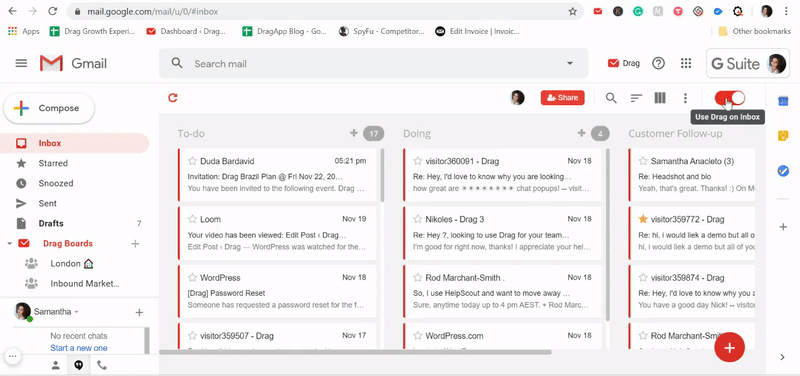Viewport: 800px width, 376px height.
Task: Click the Gmail logo
Action: pyautogui.click(x=73, y=63)
